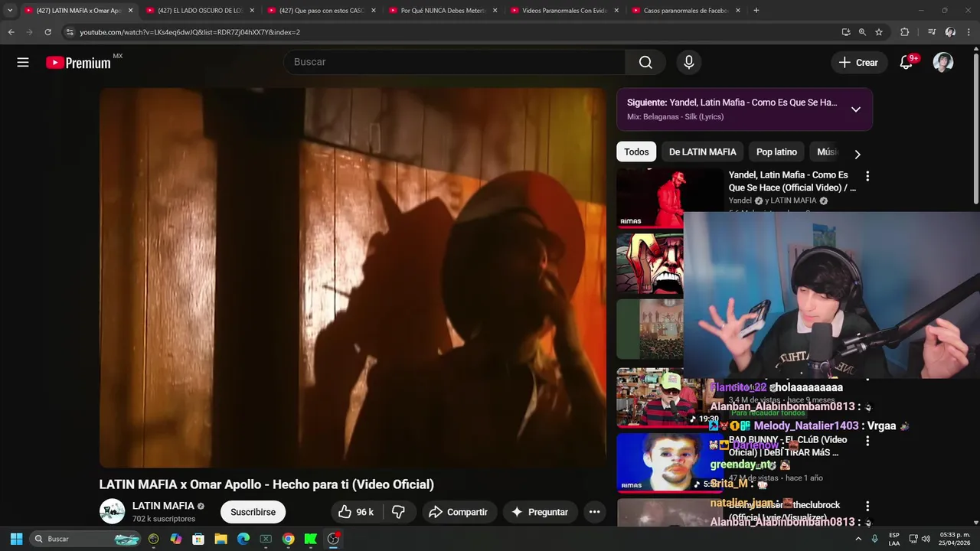Show hidden system tray icons
This screenshot has width=980, height=551.
(x=857, y=539)
